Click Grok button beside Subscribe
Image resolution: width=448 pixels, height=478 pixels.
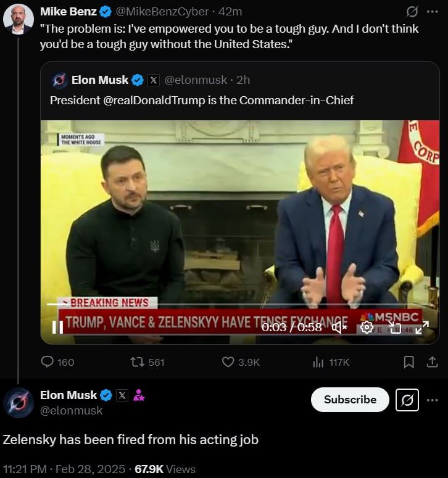coord(407,400)
